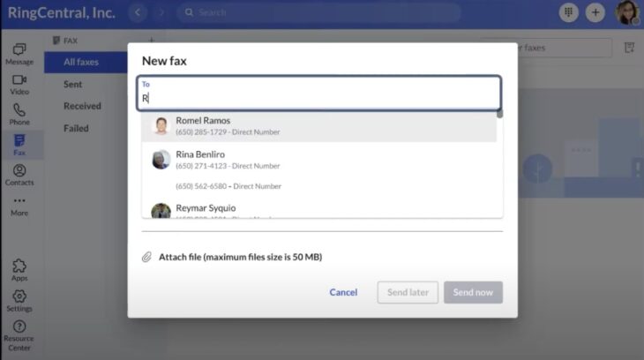Go to Phone in left sidebar

(x=19, y=114)
